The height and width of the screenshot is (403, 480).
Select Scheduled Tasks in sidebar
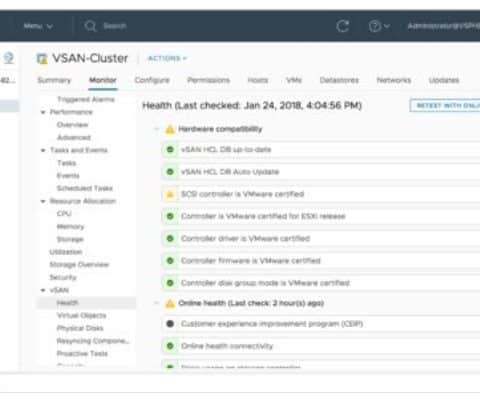[x=85, y=188]
